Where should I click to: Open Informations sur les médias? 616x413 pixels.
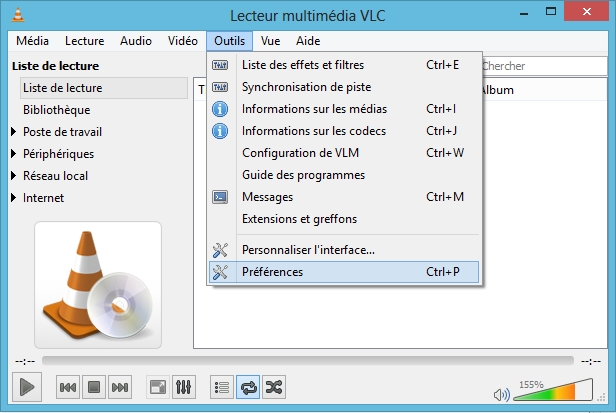tap(344, 109)
